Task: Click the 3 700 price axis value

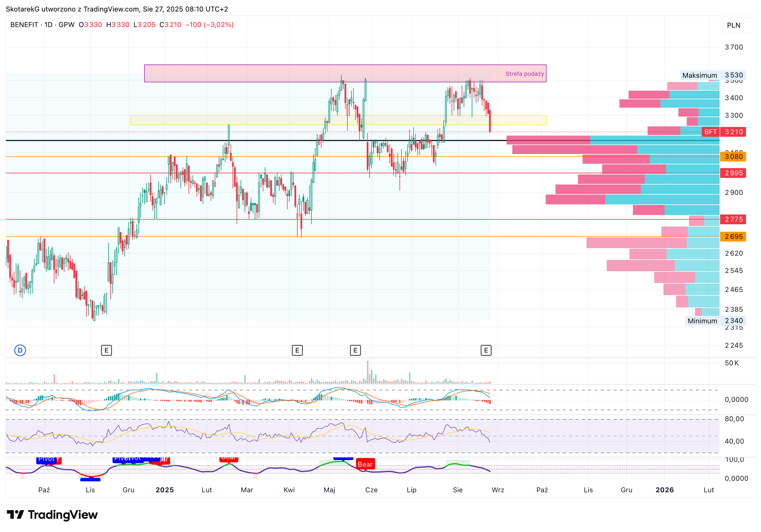Action: (x=734, y=48)
